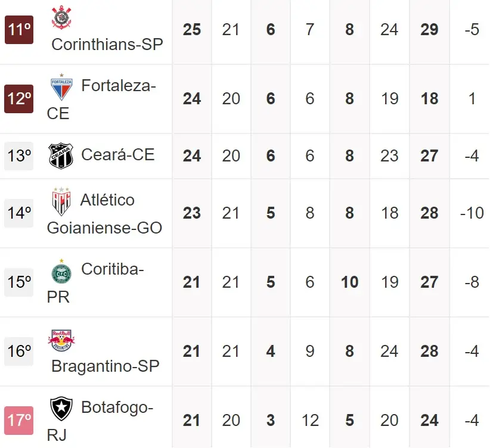This screenshot has width=490, height=448.
Task: Click Corinthians' 25 points cell
Action: (x=192, y=30)
